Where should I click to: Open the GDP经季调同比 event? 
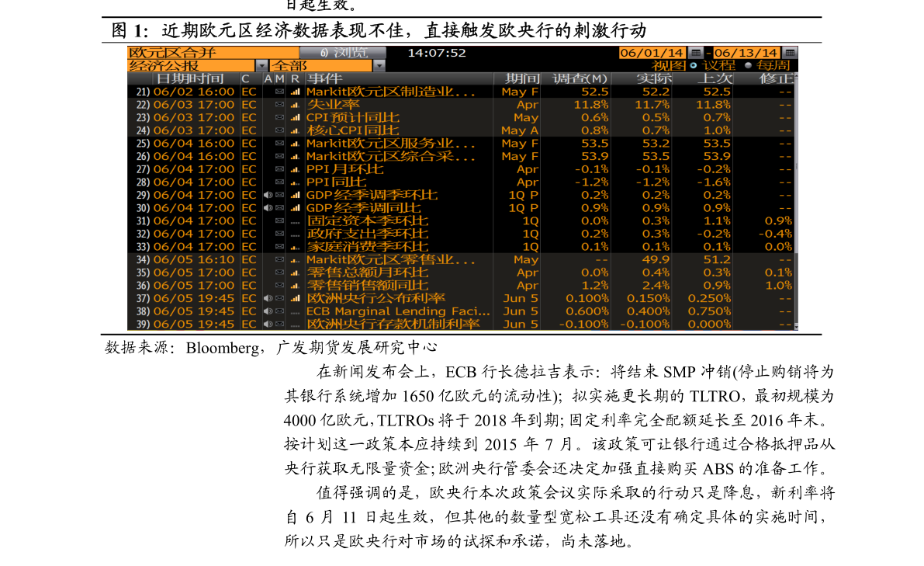click(364, 208)
